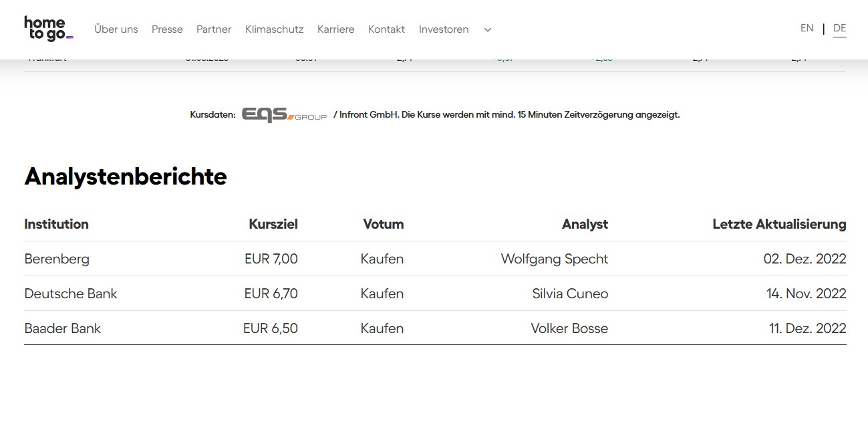Open the Partner menu item
The height and width of the screenshot is (436, 868).
tap(213, 29)
